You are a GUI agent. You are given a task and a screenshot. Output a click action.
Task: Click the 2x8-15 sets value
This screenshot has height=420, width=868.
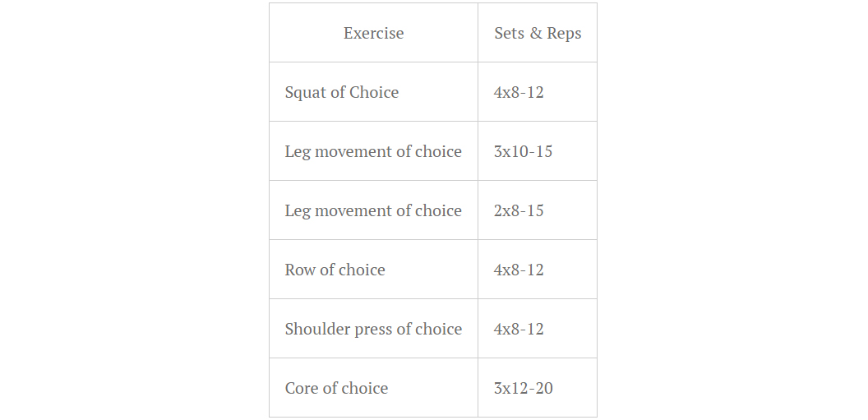[x=519, y=211]
